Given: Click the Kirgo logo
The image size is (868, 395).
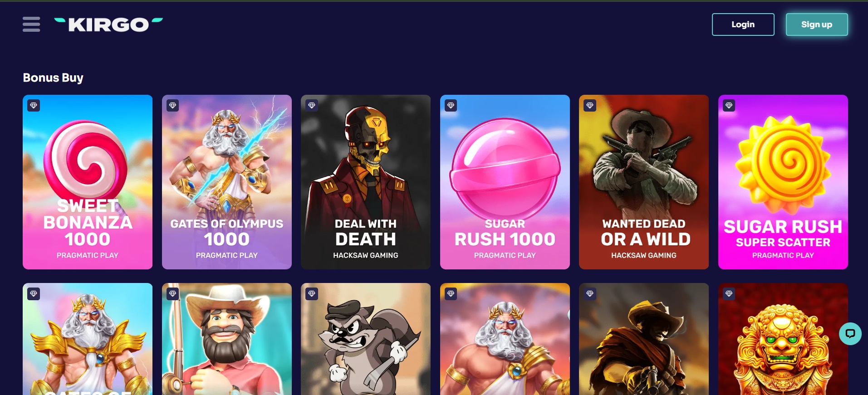Looking at the screenshot, I should click(x=108, y=24).
